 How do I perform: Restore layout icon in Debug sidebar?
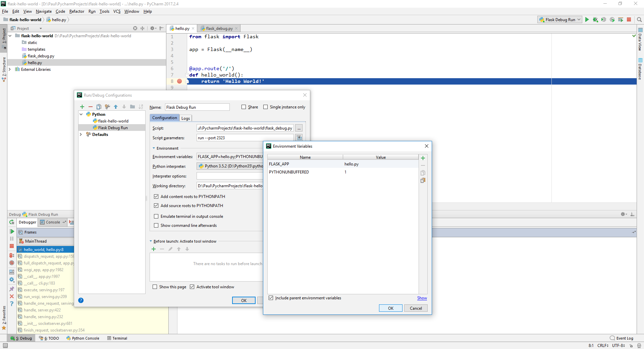coord(12,272)
